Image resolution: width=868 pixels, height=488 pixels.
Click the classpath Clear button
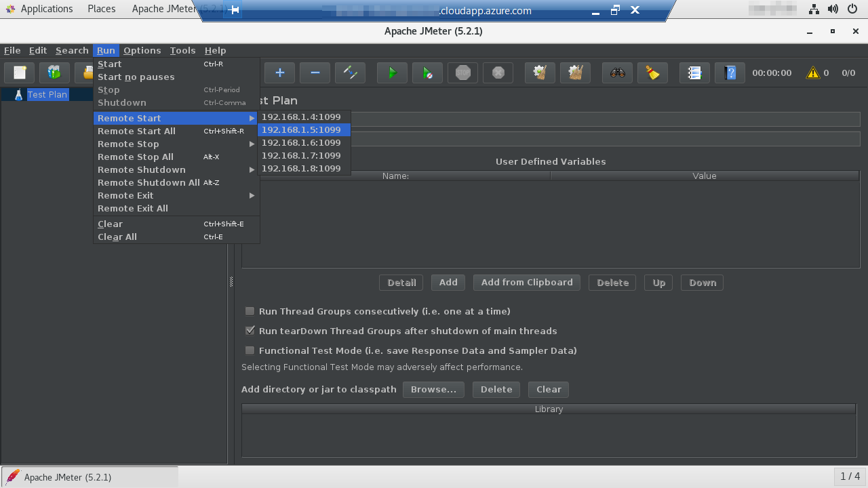pos(549,389)
